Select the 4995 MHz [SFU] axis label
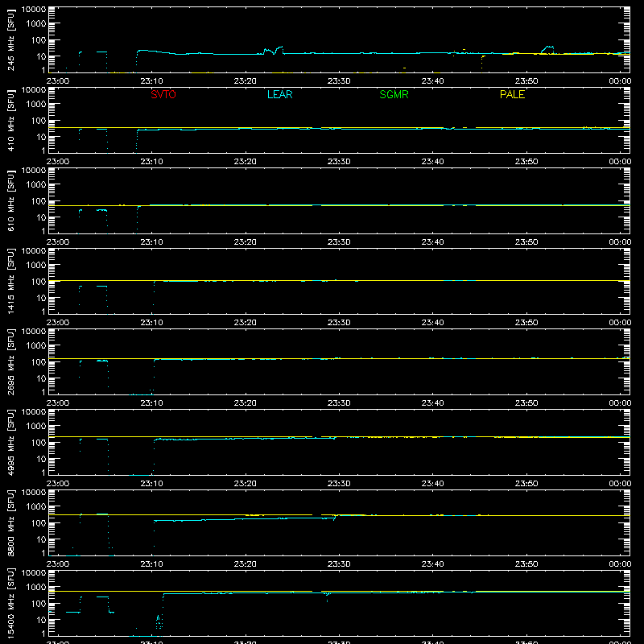 click(x=11, y=442)
